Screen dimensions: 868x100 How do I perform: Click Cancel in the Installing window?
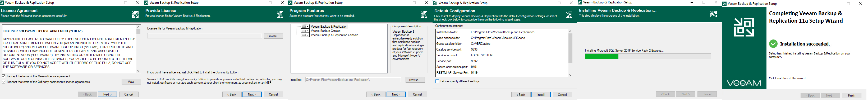pos(707,94)
